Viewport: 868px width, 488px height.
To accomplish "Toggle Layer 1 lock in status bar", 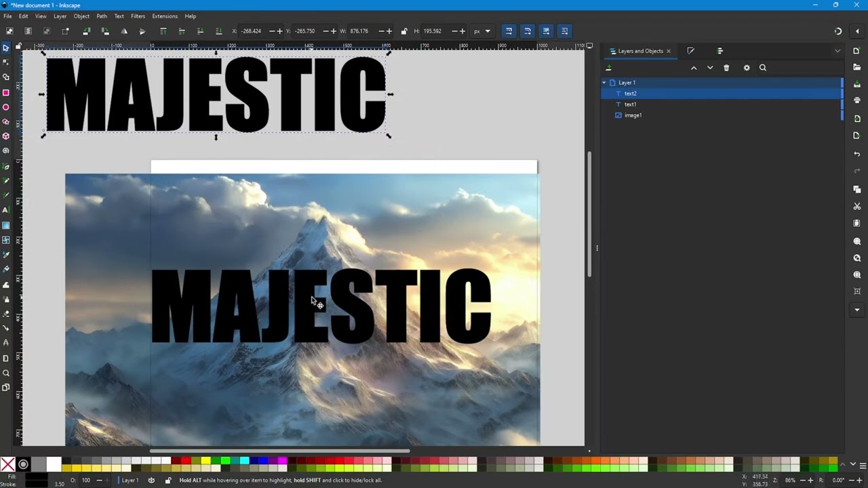I will [x=168, y=481].
